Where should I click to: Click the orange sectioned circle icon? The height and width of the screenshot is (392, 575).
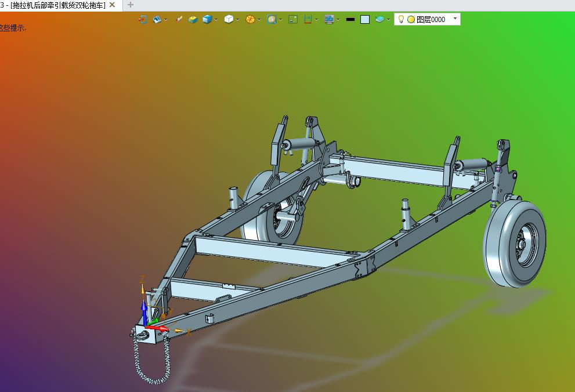[250, 19]
